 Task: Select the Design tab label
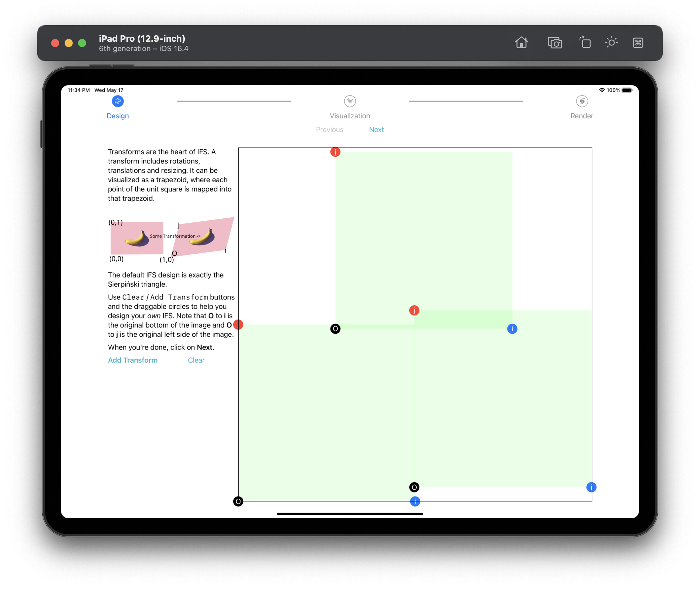click(117, 116)
